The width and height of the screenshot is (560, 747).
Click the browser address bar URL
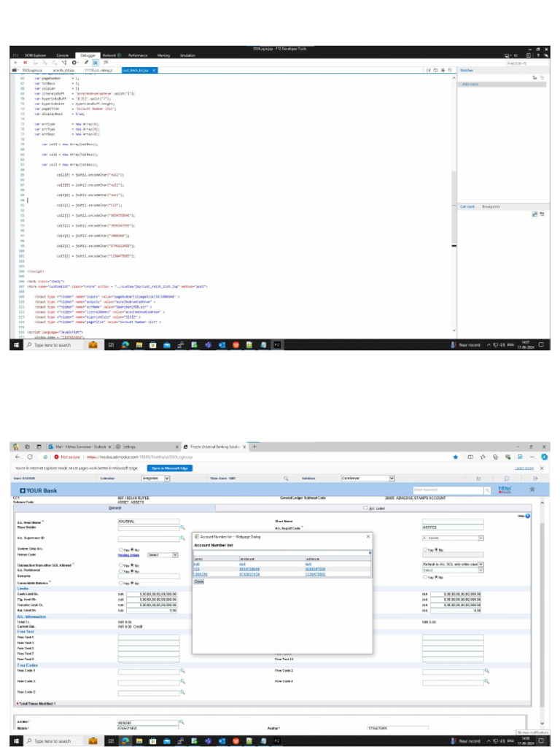tap(139, 457)
